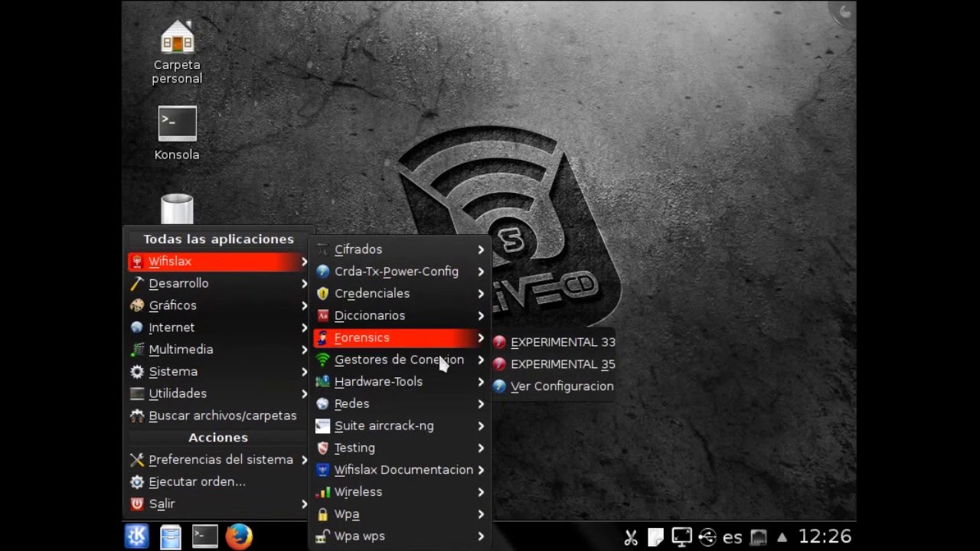
Task: Click the Credenciales shield icon
Action: pyautogui.click(x=323, y=294)
